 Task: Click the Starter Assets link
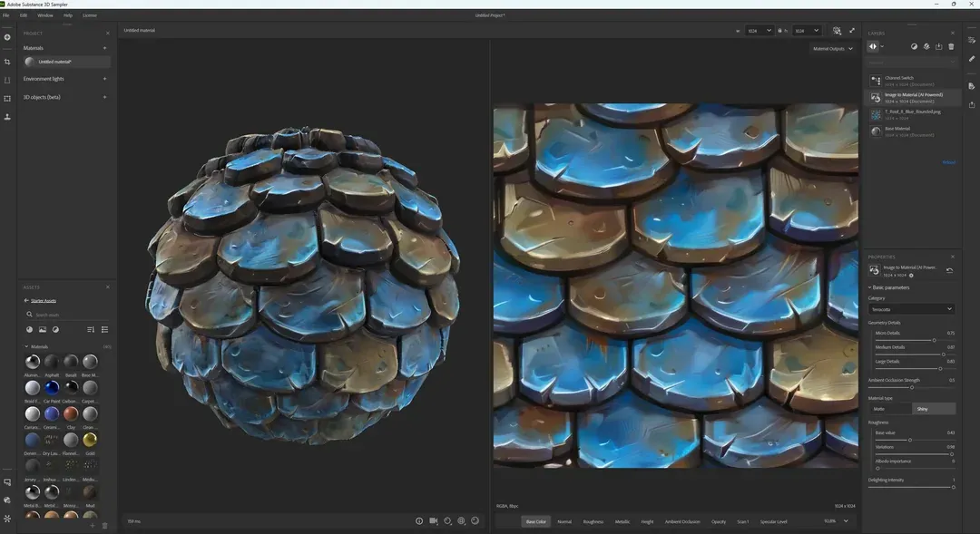43,300
